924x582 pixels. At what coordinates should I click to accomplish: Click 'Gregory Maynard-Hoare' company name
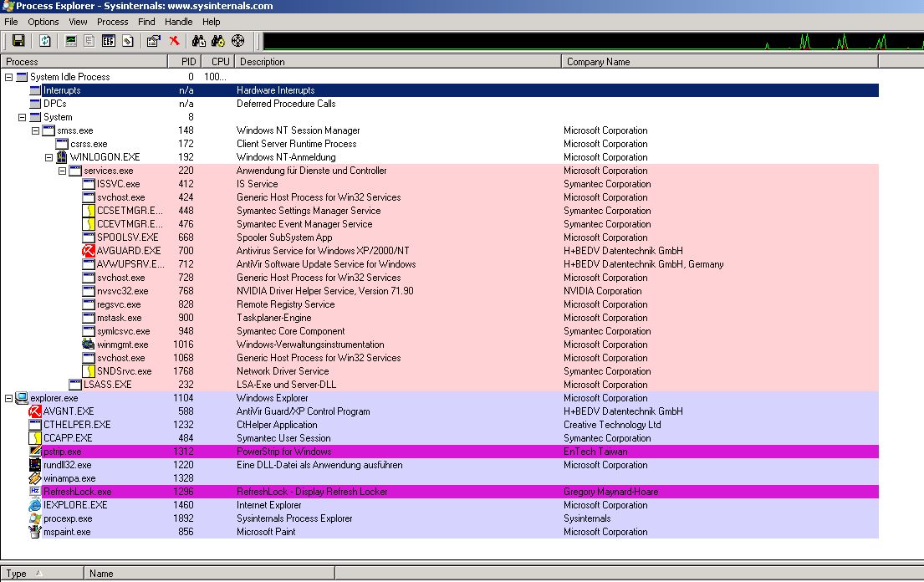pyautogui.click(x=610, y=492)
